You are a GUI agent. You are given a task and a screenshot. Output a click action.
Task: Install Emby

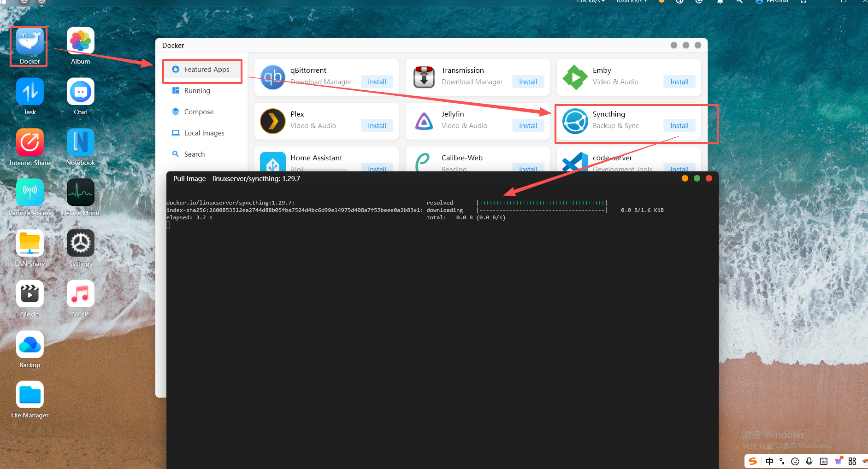(x=679, y=82)
